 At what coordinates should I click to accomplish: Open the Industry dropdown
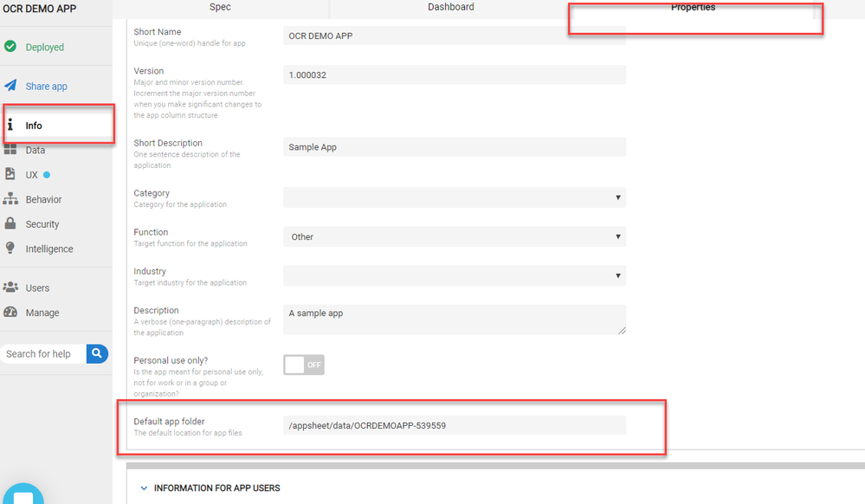[x=455, y=275]
